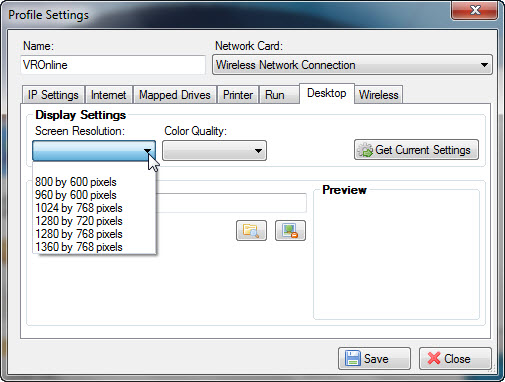The height and width of the screenshot is (382, 505).
Task: Click the remove wallpaper image icon
Action: coord(290,230)
